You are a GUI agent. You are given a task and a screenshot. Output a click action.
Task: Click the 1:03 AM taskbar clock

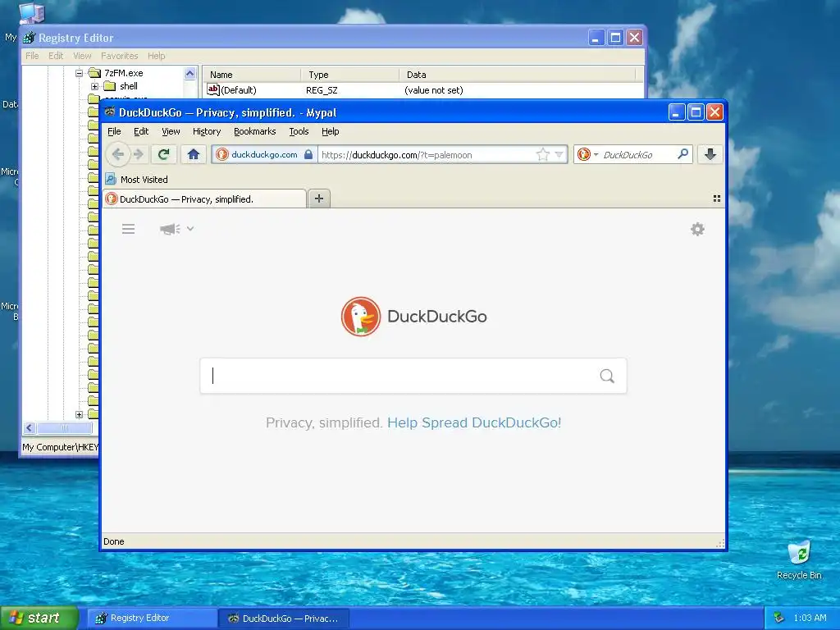click(x=810, y=619)
